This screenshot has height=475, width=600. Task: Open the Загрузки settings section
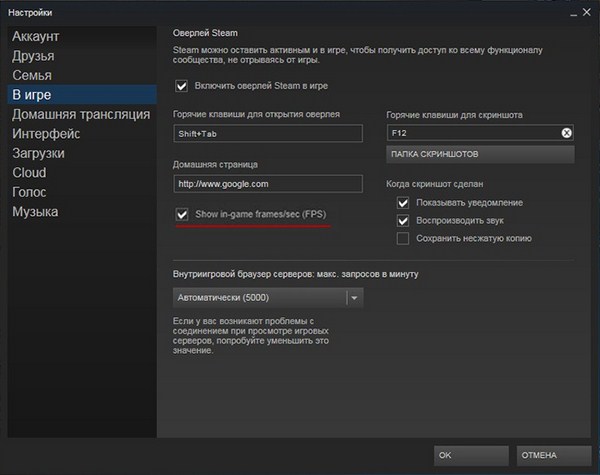82,153
